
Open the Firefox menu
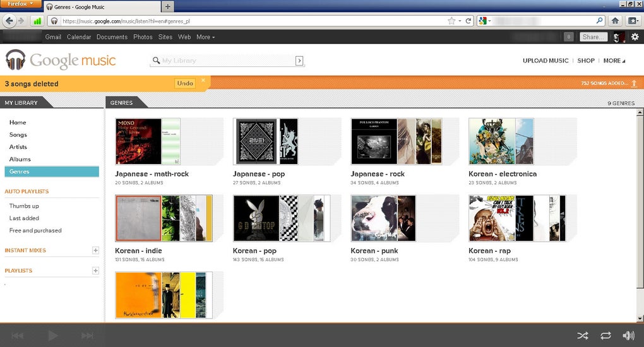point(21,4)
